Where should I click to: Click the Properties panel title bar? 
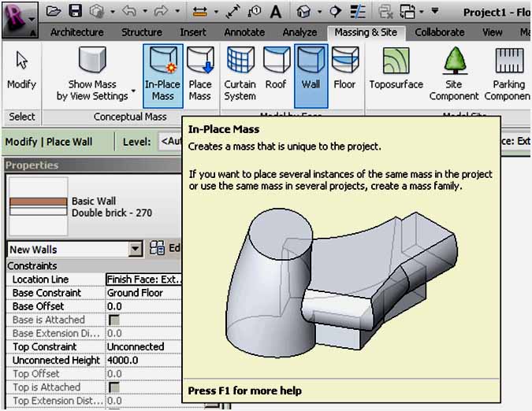tap(94, 165)
